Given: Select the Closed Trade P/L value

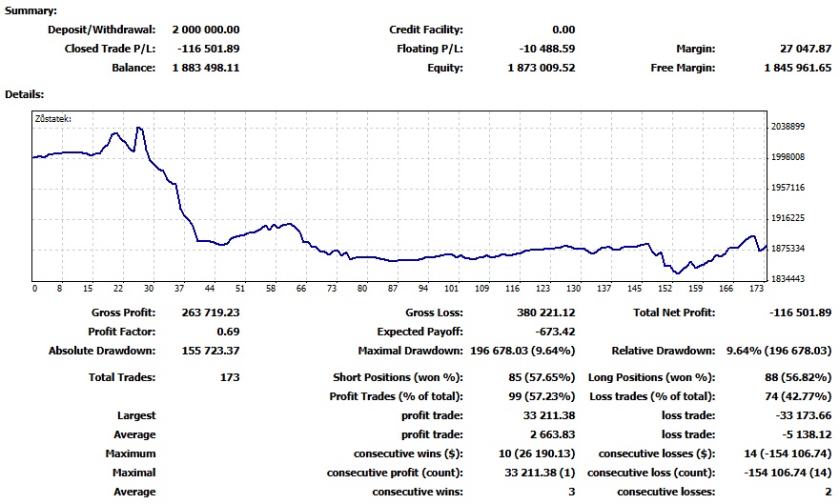Looking at the screenshot, I should tap(208, 49).
